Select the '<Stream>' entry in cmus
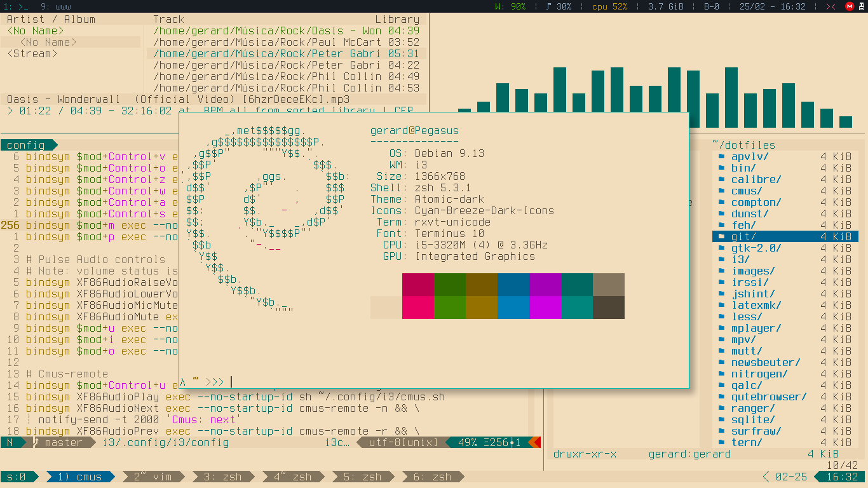This screenshot has width=868, height=488. coord(32,53)
